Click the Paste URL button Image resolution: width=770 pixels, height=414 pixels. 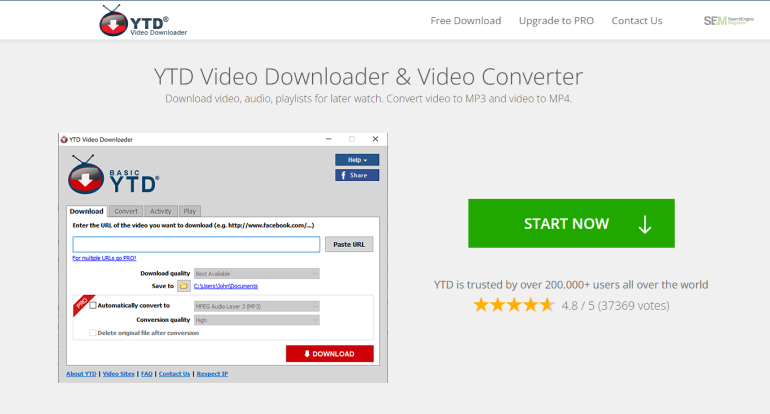[x=349, y=244]
